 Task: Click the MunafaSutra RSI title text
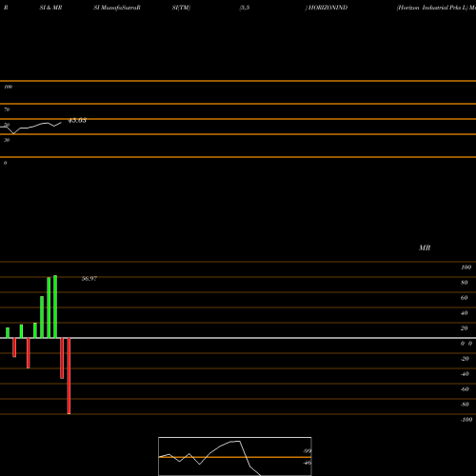pyautogui.click(x=117, y=8)
